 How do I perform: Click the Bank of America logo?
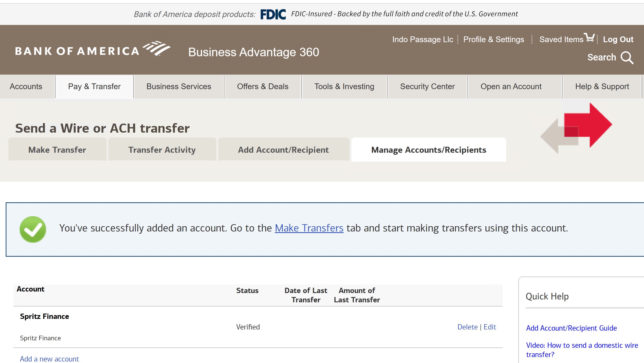coord(93,49)
